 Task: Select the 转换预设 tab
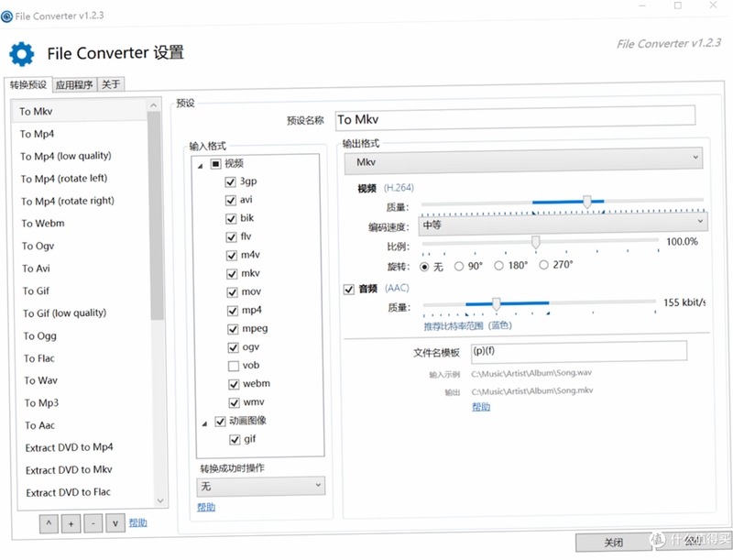coord(28,84)
